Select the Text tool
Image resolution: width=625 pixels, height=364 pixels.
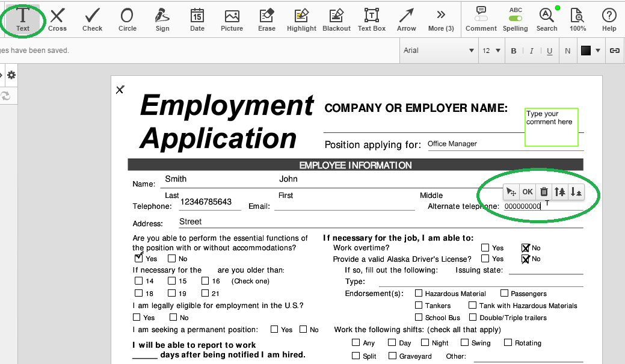click(x=23, y=19)
